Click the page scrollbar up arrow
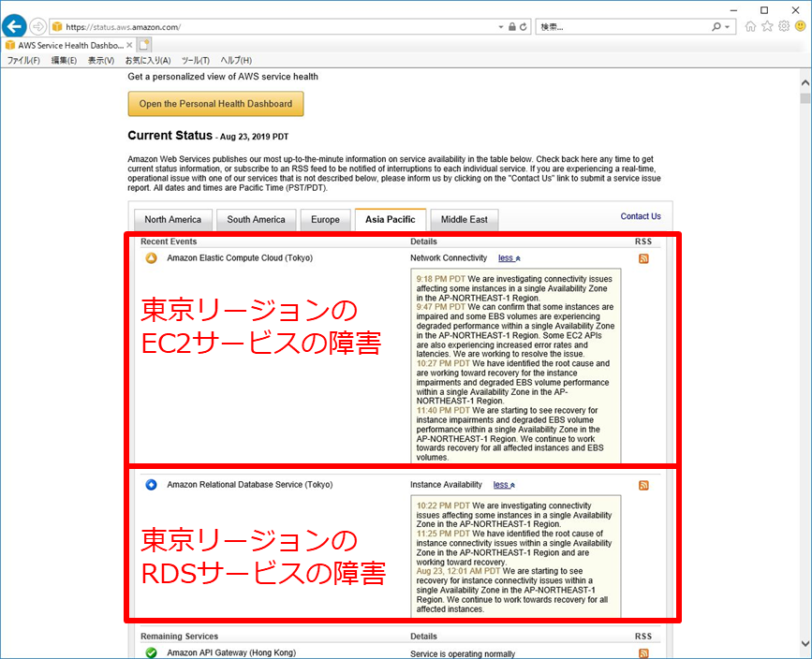Image resolution: width=812 pixels, height=659 pixels. (805, 82)
